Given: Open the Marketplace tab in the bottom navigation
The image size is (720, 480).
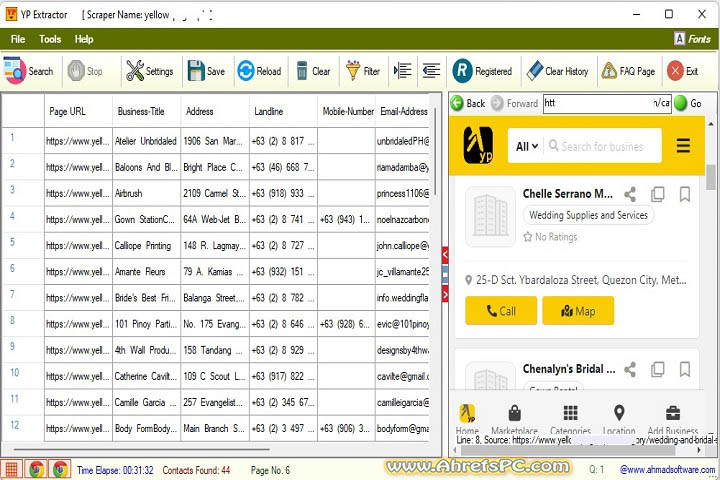Looking at the screenshot, I should [x=514, y=420].
